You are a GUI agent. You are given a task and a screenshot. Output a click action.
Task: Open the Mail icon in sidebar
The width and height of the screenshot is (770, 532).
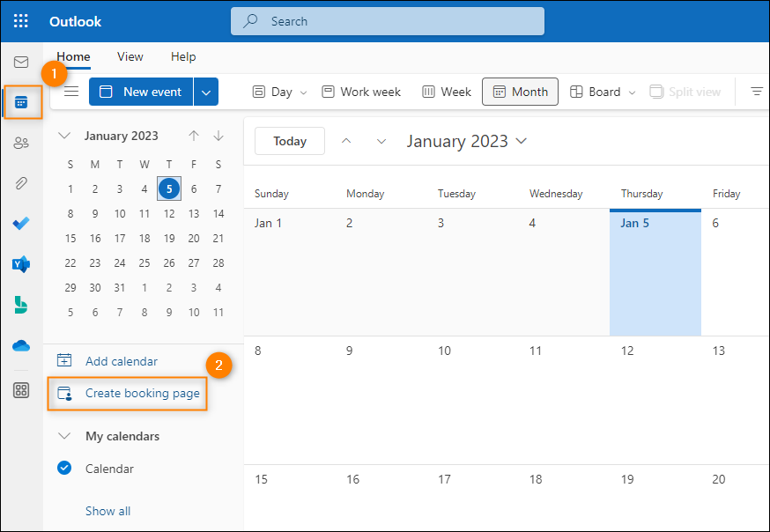tap(21, 62)
